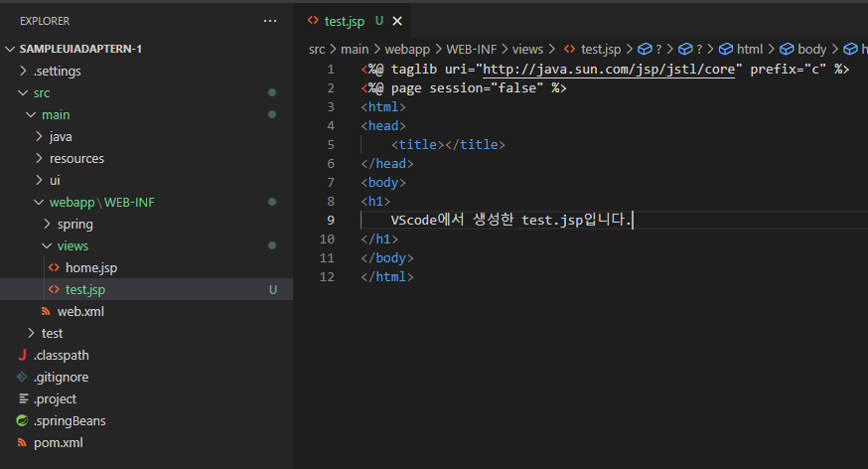
Task: Click the first unknown symbol cube in breadcrumb
Action: point(645,50)
